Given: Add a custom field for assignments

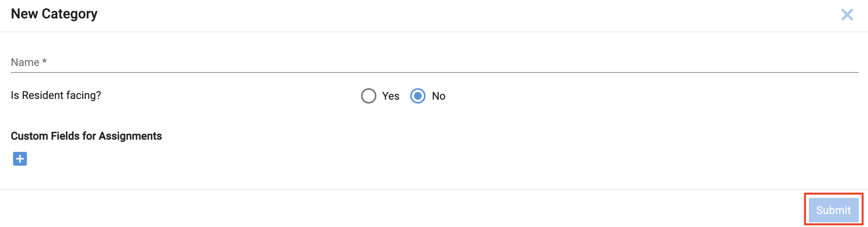Looking at the screenshot, I should (20, 159).
